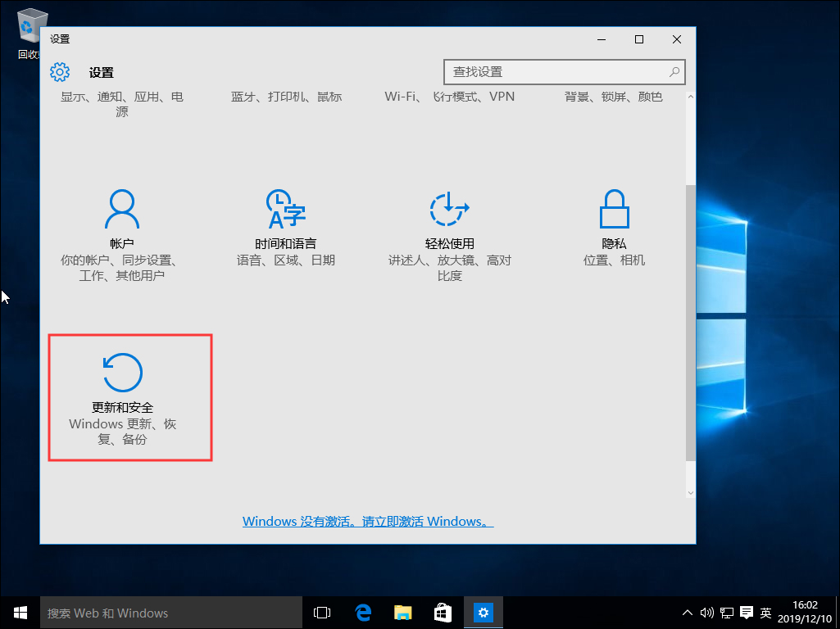The height and width of the screenshot is (629, 840).
Task: Open Task View on the taskbar
Action: [x=321, y=612]
